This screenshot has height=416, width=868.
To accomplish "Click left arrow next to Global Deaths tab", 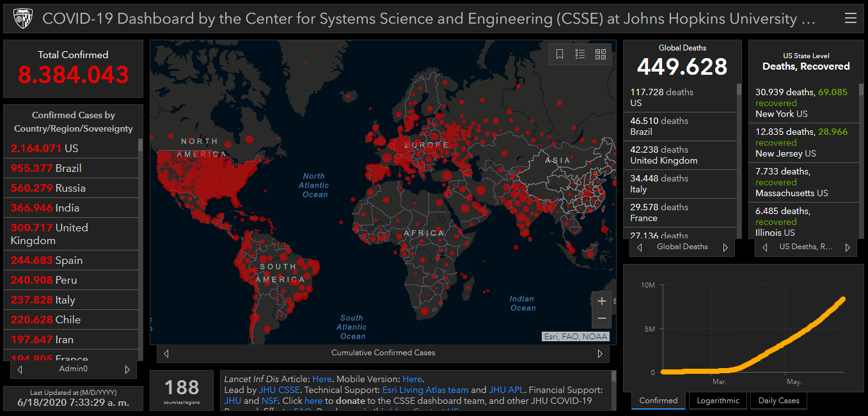I will coord(640,247).
